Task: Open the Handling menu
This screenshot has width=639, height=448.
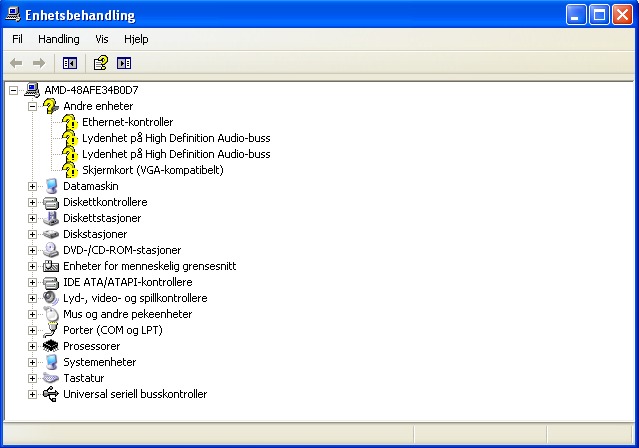Action: 59,39
